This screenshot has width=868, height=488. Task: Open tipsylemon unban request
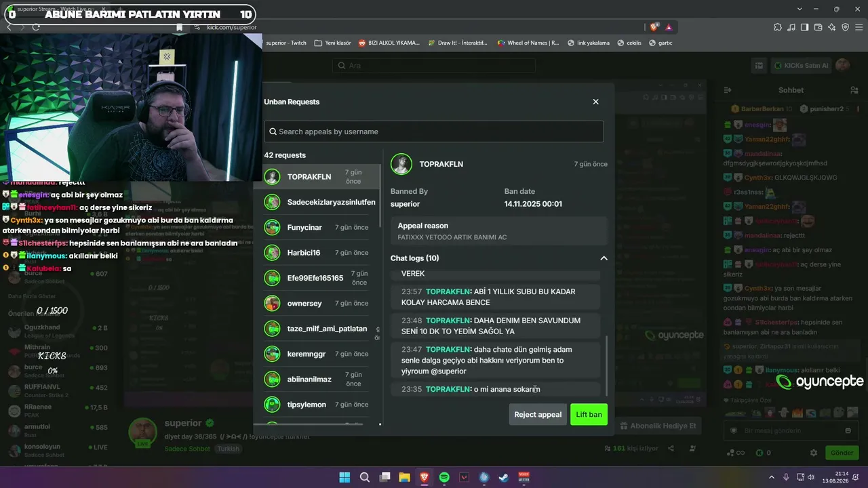pos(322,405)
